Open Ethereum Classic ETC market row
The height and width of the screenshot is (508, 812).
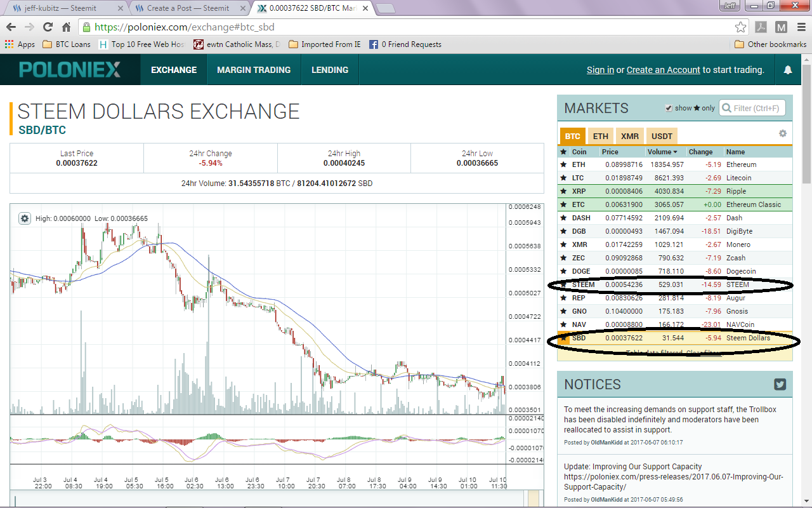[x=675, y=204]
